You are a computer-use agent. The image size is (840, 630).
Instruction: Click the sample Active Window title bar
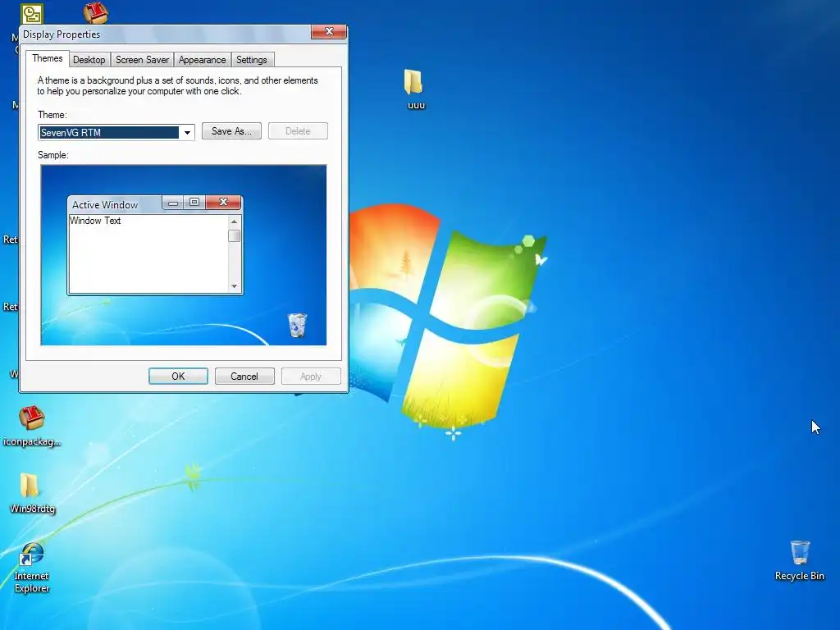click(x=115, y=204)
